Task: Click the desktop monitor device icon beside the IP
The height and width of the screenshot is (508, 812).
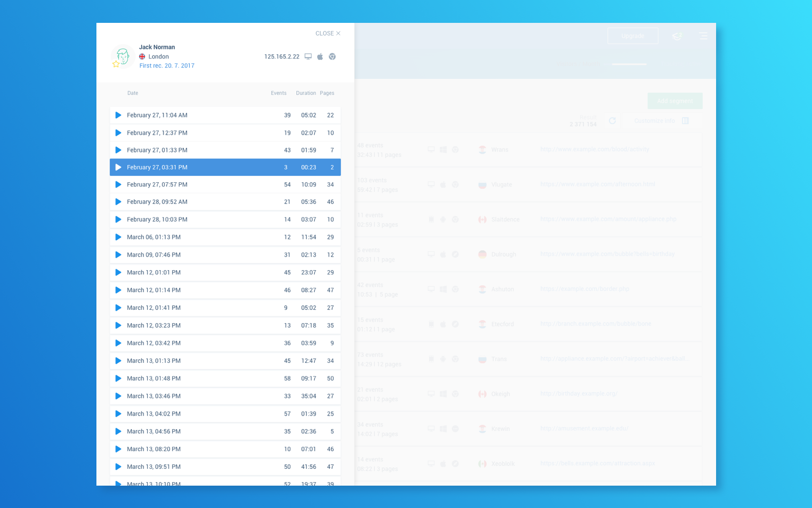Action: (308, 56)
